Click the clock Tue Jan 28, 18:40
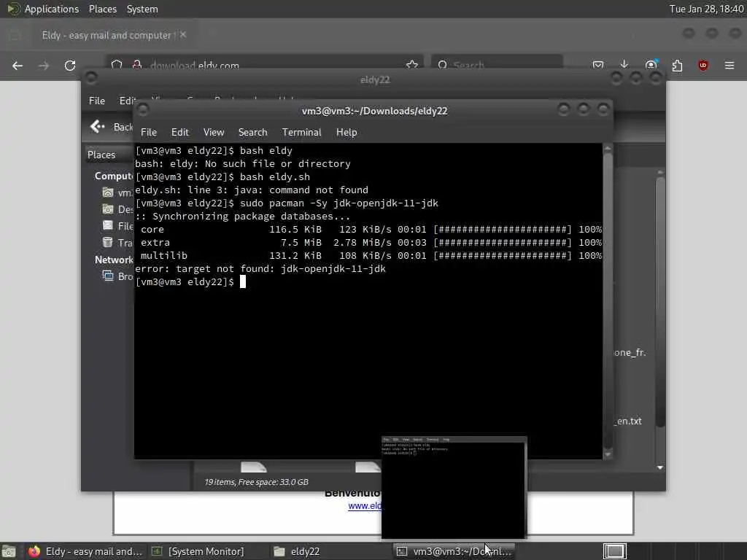This screenshot has width=747, height=560. (706, 9)
